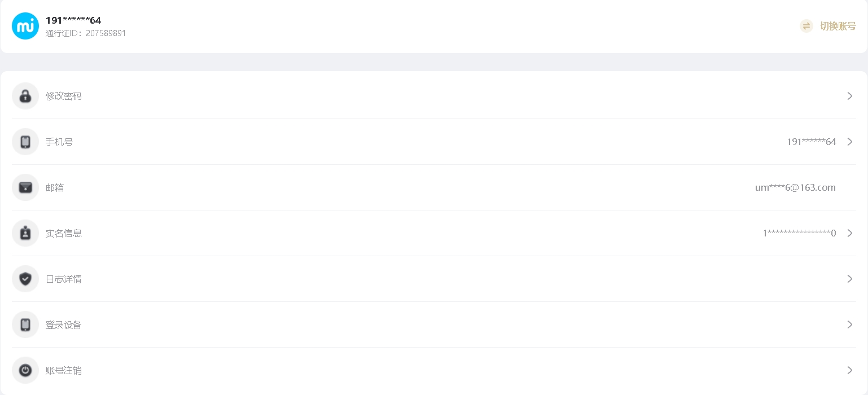Screen dimensions: 868x395
Task: Click the miHoYo account avatar logo
Action: point(25,26)
